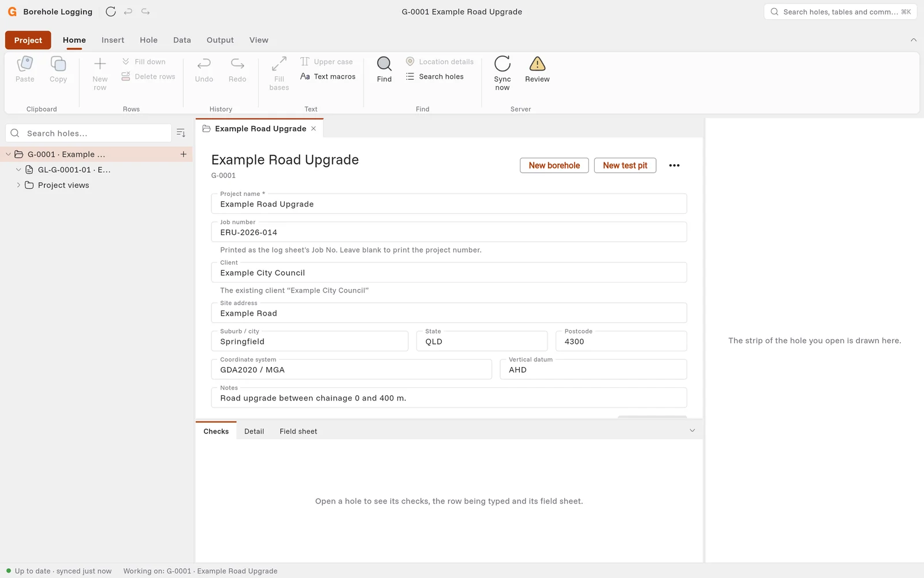Switch to the Insert ribbon tab
This screenshot has height=578, width=924.
click(x=113, y=40)
